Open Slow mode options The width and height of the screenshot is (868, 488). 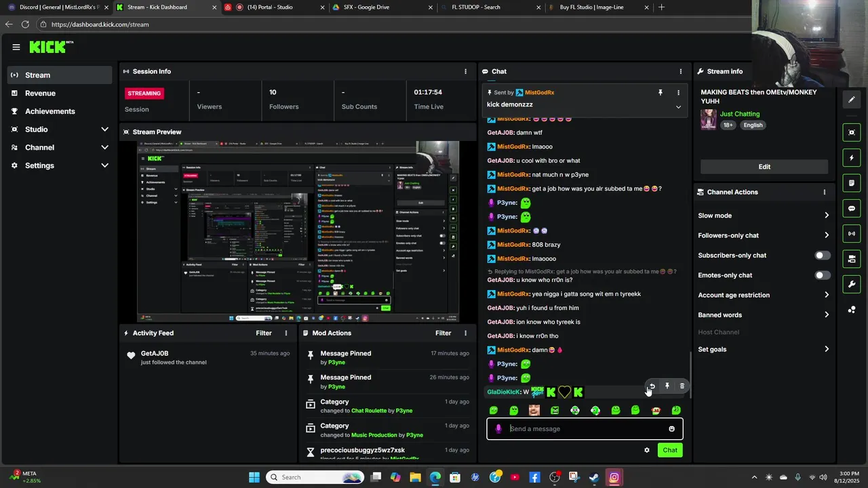coord(764,216)
